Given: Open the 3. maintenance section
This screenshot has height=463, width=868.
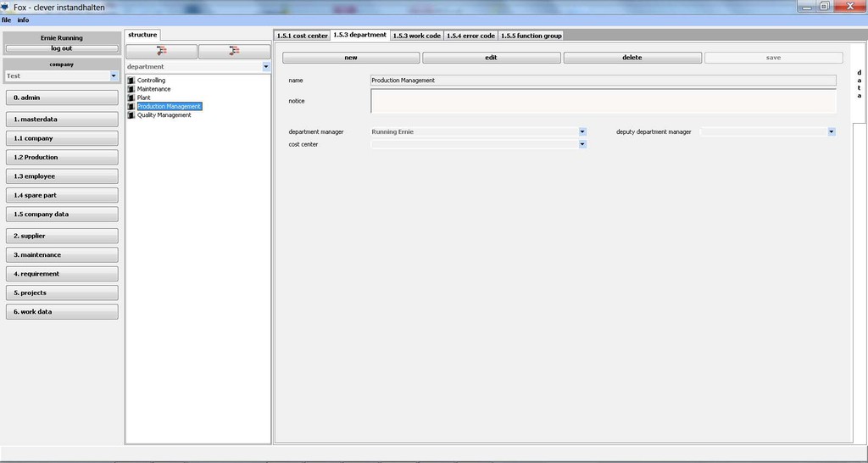Looking at the screenshot, I should tap(62, 254).
